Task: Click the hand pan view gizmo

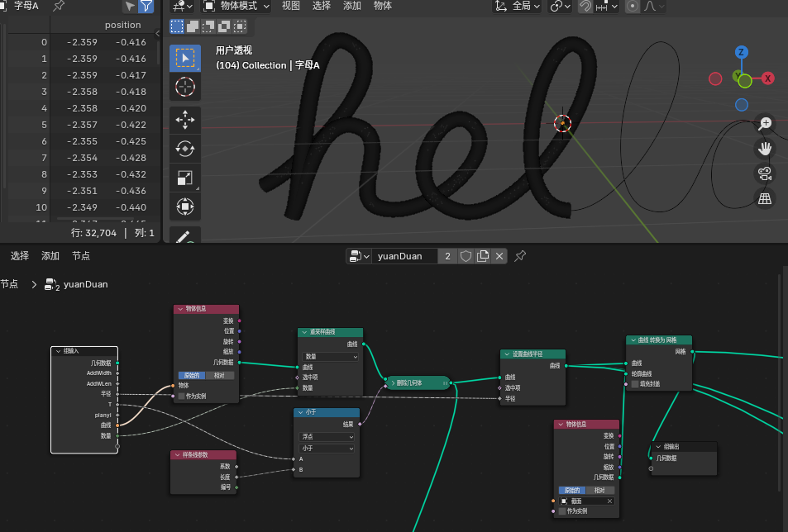Action: [x=766, y=149]
